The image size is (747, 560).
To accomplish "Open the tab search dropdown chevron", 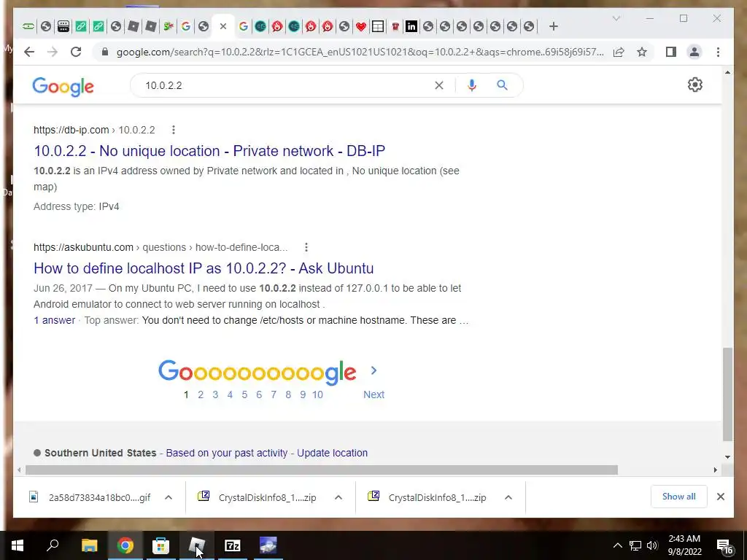I will [x=616, y=18].
